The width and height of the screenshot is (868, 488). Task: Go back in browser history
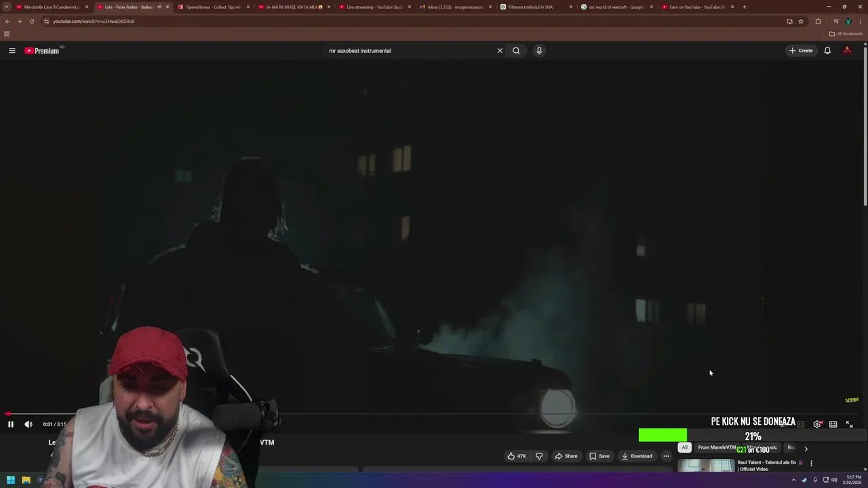coord(7,21)
